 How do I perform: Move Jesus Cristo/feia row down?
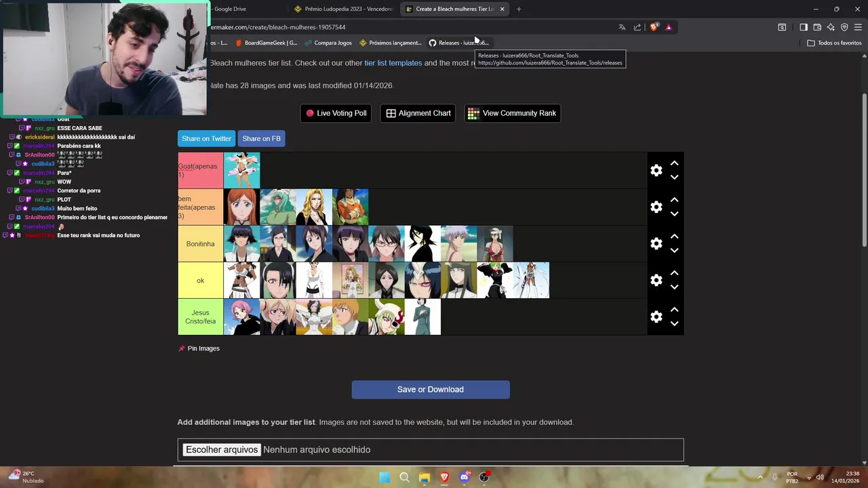674,324
